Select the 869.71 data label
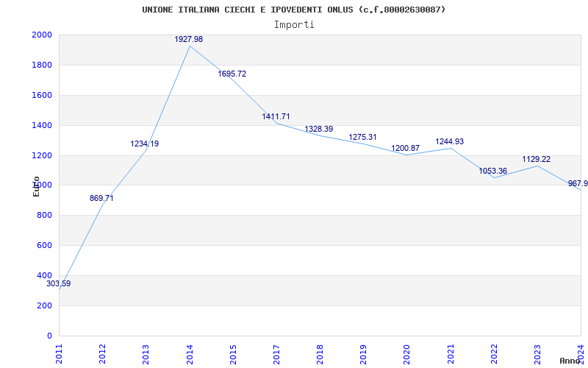The height and width of the screenshot is (368, 588). click(101, 198)
